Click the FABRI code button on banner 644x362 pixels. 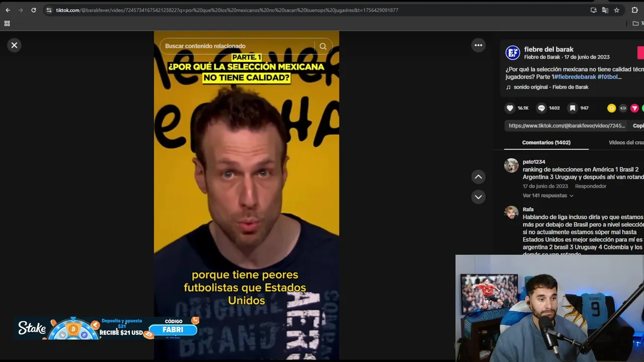pos(173,330)
